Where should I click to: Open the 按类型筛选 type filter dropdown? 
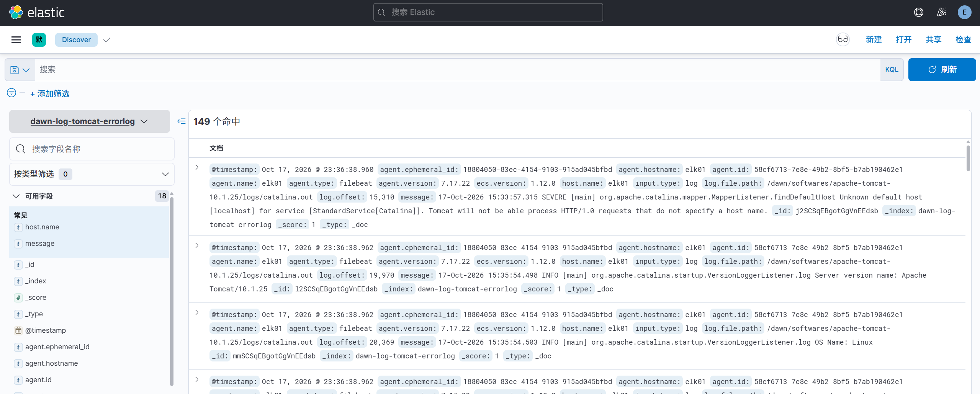(x=92, y=174)
